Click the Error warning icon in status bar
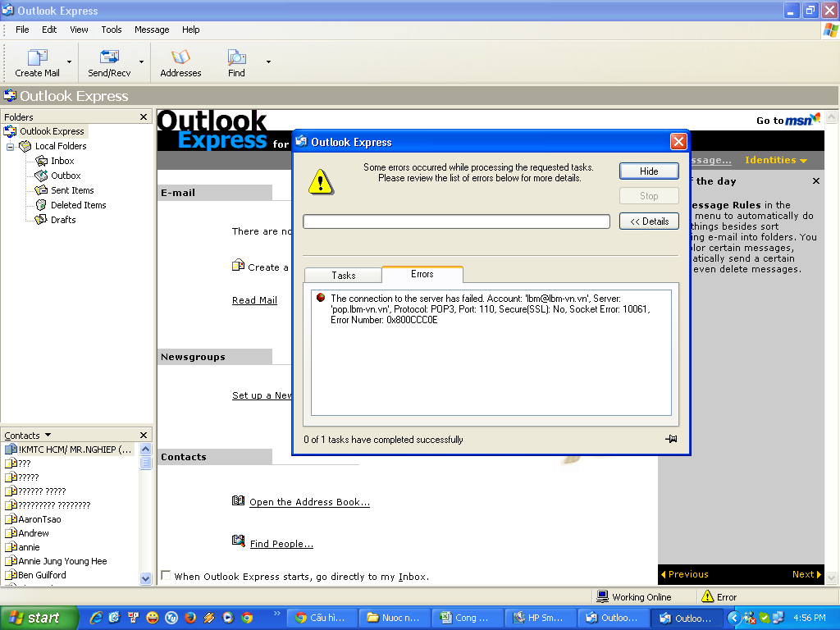This screenshot has width=840, height=630. tap(707, 596)
